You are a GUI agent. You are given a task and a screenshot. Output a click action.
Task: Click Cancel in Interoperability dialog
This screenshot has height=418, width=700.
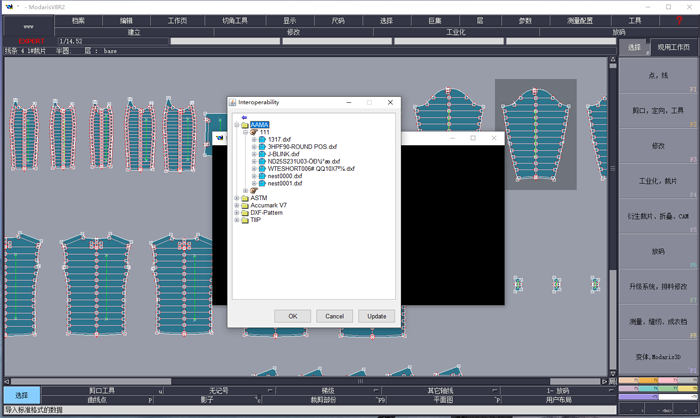pos(334,316)
